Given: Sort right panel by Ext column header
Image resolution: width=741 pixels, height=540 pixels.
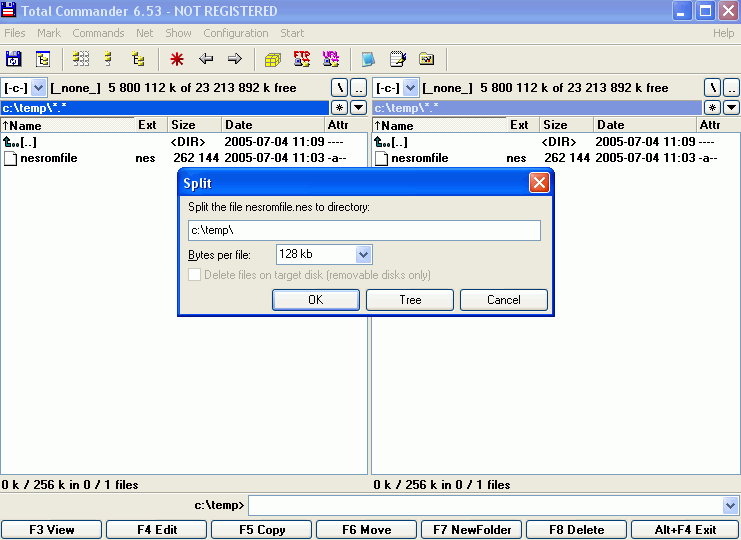Looking at the screenshot, I should pos(523,125).
